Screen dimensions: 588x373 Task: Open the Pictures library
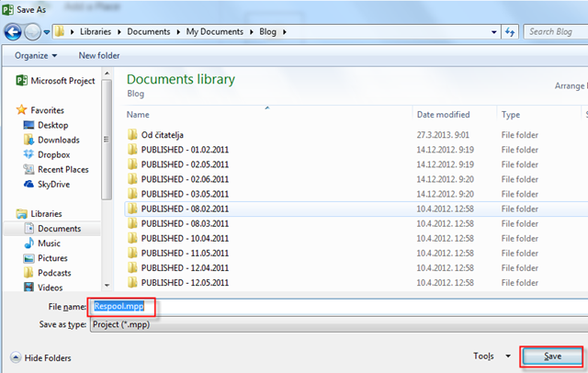[52, 258]
